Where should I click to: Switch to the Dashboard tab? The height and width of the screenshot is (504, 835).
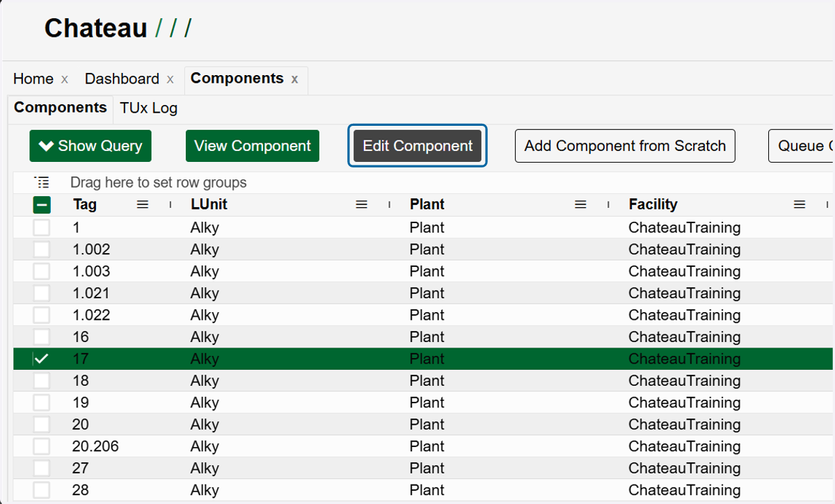click(x=122, y=79)
